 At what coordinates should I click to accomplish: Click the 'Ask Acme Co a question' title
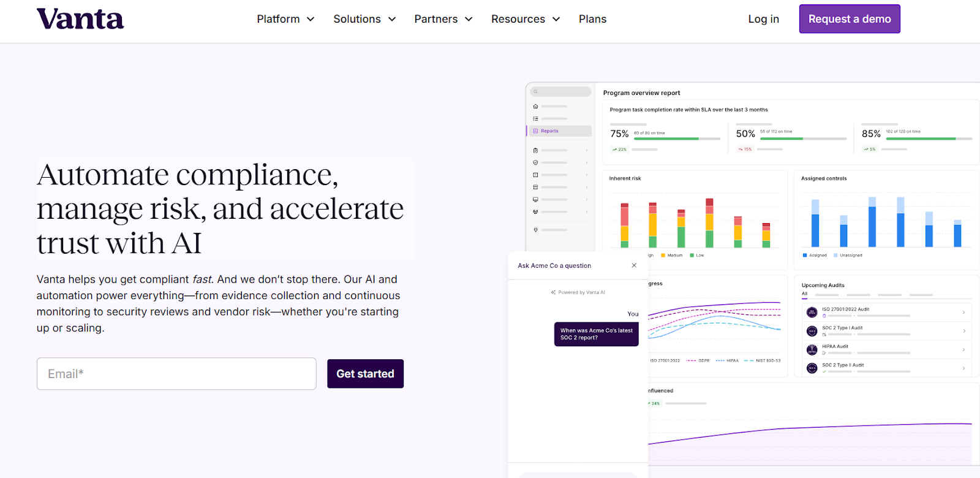(554, 266)
